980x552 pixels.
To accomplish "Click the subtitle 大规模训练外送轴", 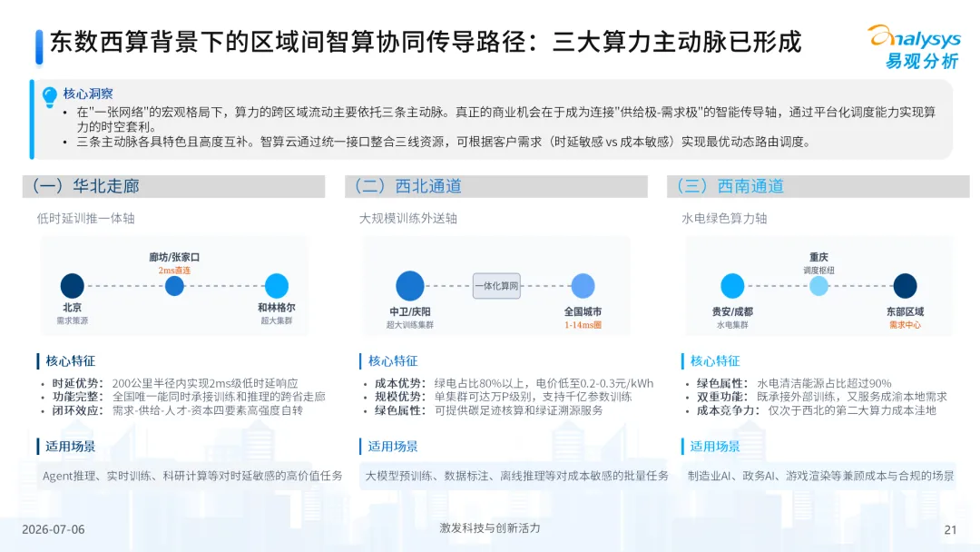I will coord(408,218).
